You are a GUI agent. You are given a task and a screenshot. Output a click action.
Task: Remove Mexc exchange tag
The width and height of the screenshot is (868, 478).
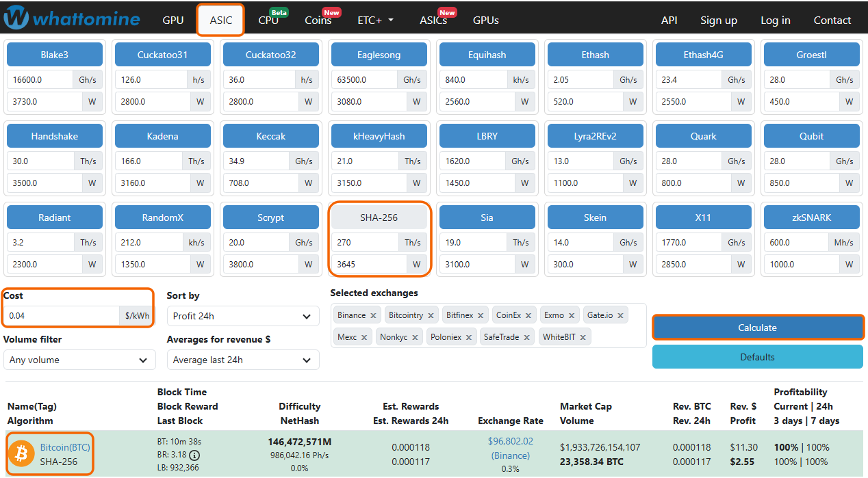364,337
